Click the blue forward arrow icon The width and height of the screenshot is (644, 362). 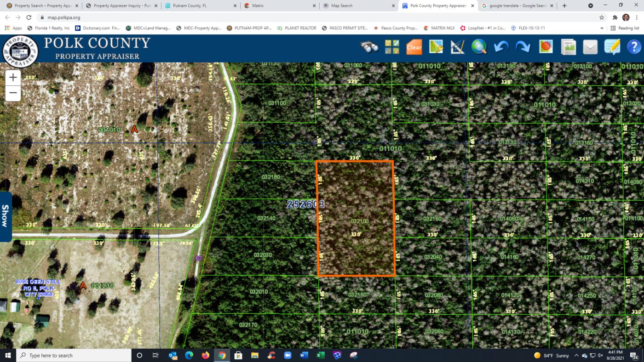(523, 47)
